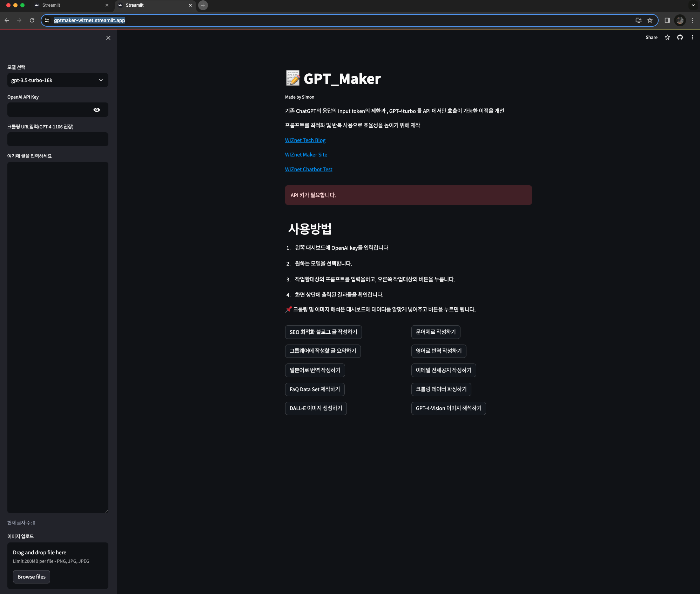Screen dimensions: 700x594
Task: Click Browse files button
Action: click(x=32, y=577)
